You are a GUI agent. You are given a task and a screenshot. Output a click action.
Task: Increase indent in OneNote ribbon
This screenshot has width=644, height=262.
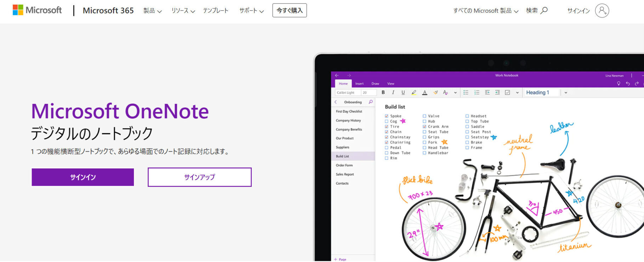(497, 93)
